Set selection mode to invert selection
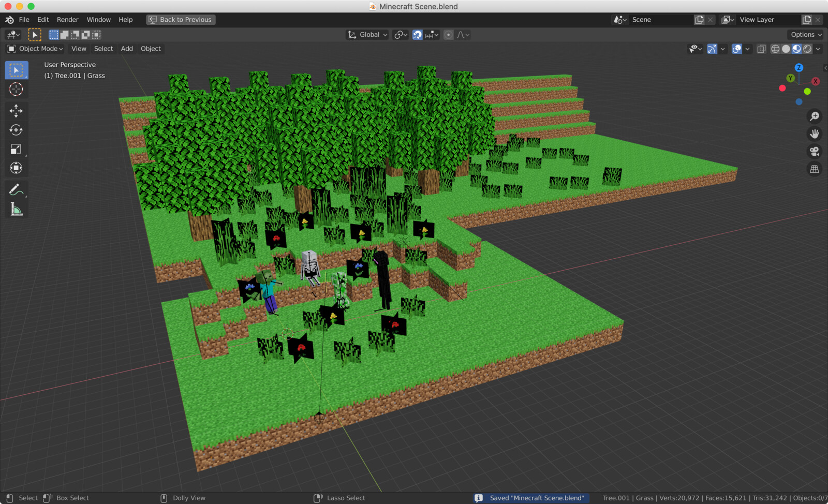This screenshot has height=504, width=828. point(85,35)
